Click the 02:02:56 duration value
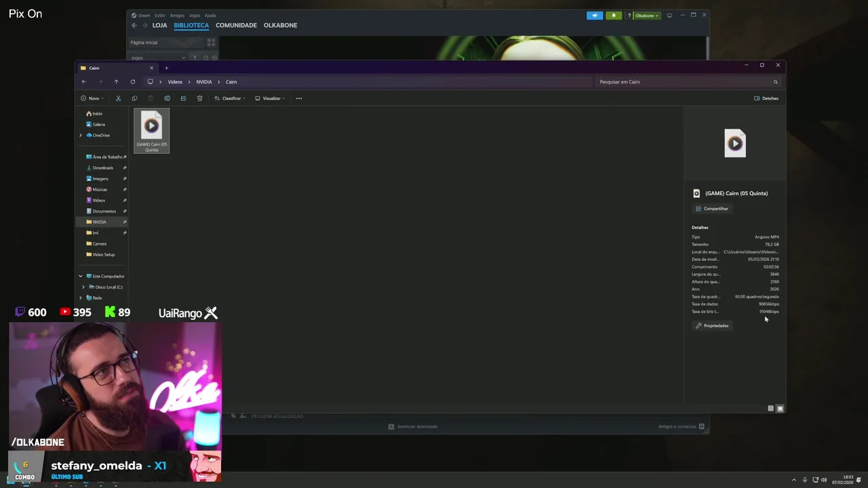 (x=771, y=267)
